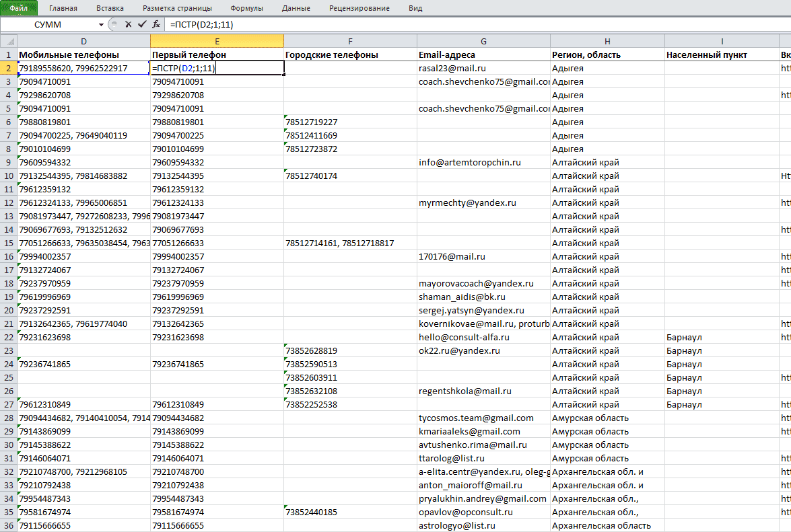791x532 pixels.
Task: Open the Формулы ribbon tab
Action: pos(246,8)
